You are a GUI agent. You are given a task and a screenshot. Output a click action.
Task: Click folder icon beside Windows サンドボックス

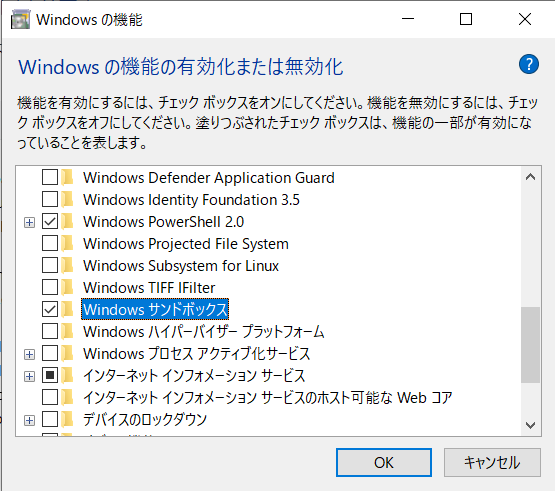coord(67,309)
